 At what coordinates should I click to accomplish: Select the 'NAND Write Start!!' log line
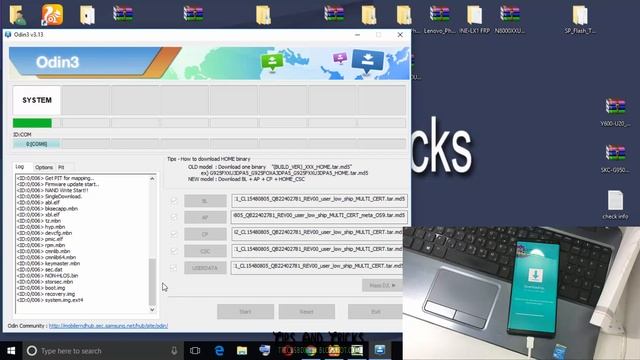pos(52,190)
